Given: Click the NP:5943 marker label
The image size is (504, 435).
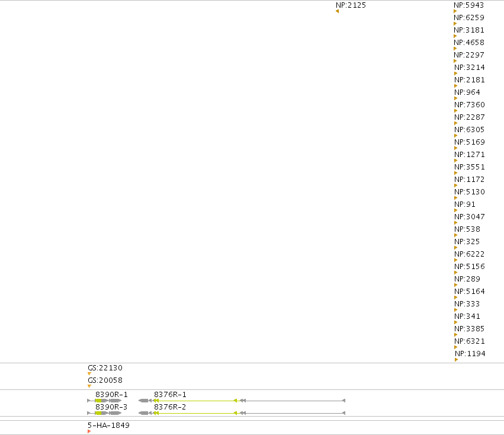Looking at the screenshot, I should (x=468, y=5).
